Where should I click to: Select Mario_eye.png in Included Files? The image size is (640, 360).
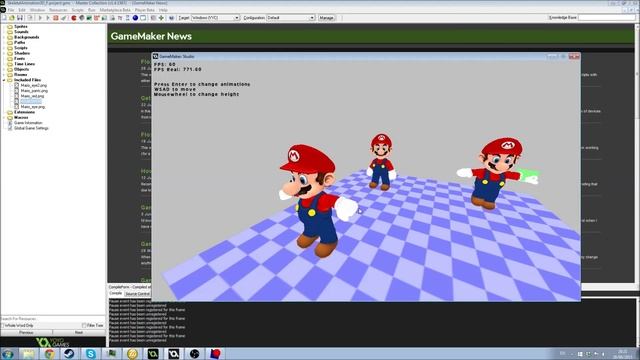pyautogui.click(x=33, y=107)
